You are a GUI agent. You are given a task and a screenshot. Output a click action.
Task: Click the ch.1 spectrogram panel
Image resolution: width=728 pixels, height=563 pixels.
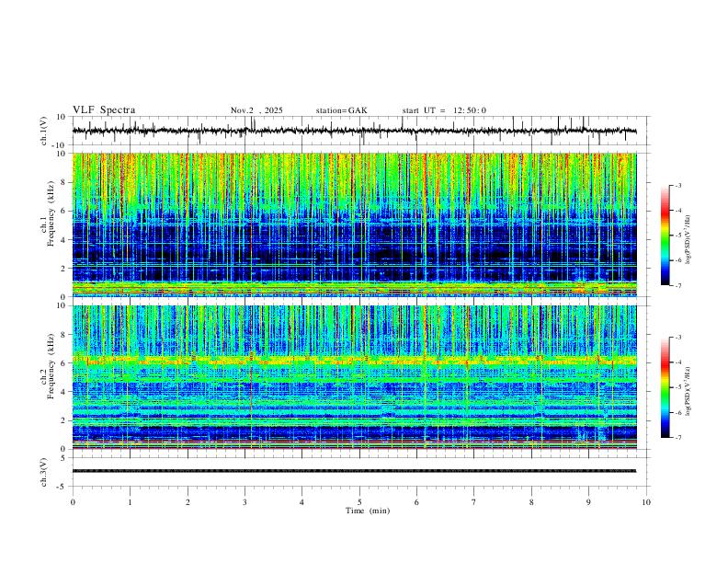(x=355, y=224)
